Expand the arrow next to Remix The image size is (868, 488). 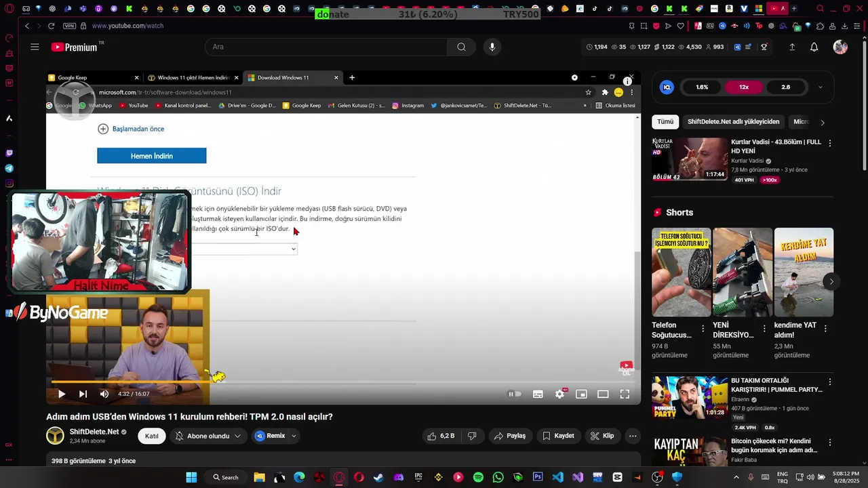click(x=294, y=436)
